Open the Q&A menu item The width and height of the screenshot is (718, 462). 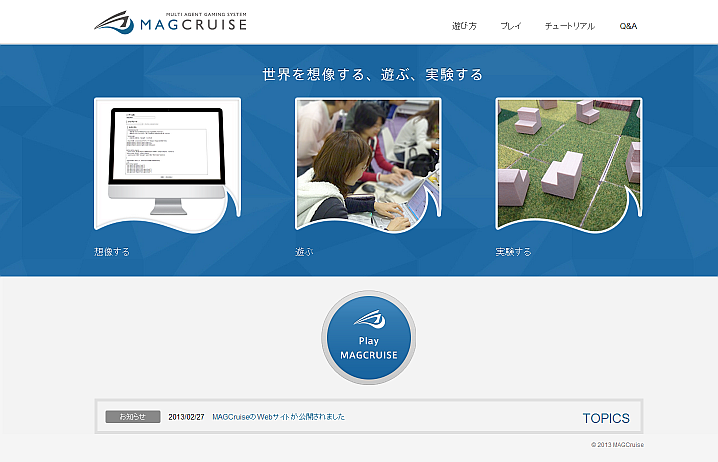pos(628,26)
